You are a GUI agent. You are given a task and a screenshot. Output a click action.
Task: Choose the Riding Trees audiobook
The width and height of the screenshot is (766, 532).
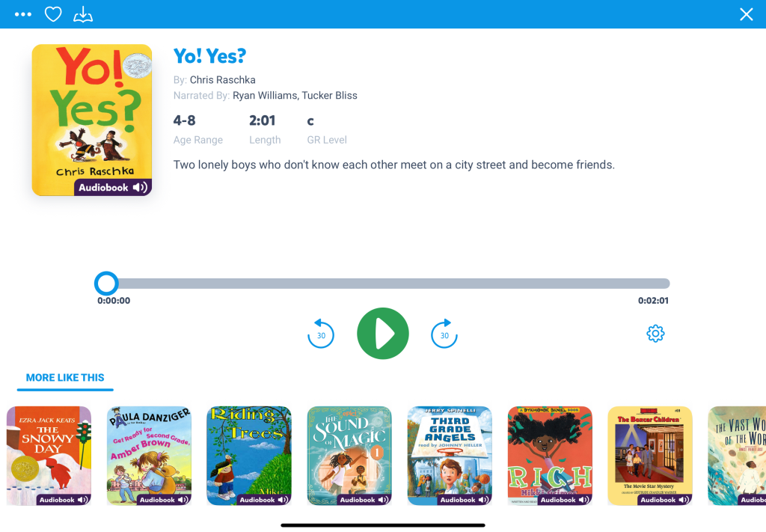249,456
